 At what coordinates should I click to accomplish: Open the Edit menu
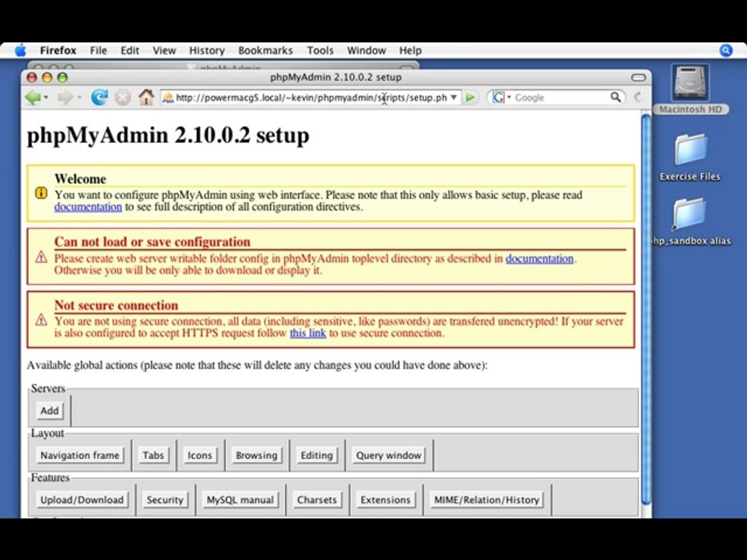(130, 51)
